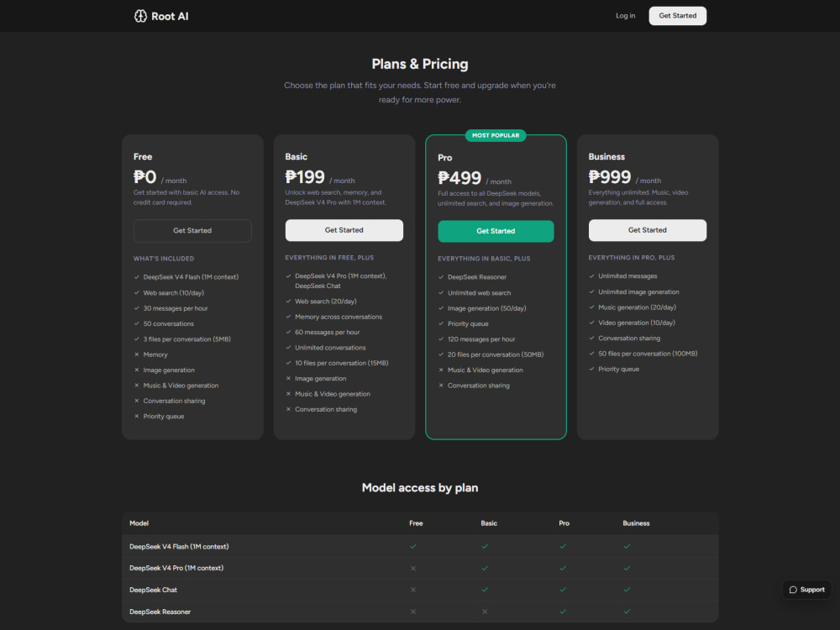Image resolution: width=840 pixels, height=630 pixels.
Task: Click the Pro column check for DeepSeek Reasoner row
Action: click(563, 612)
